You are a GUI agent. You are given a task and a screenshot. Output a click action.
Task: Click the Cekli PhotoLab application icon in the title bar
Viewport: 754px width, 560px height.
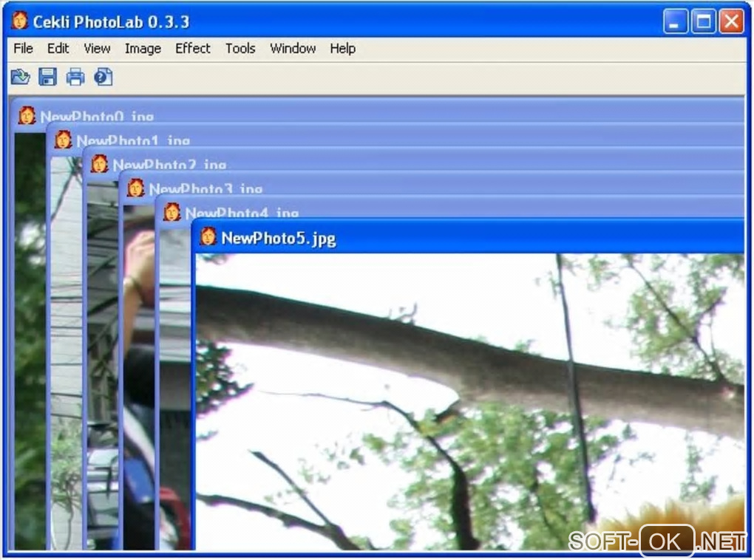pos(20,21)
